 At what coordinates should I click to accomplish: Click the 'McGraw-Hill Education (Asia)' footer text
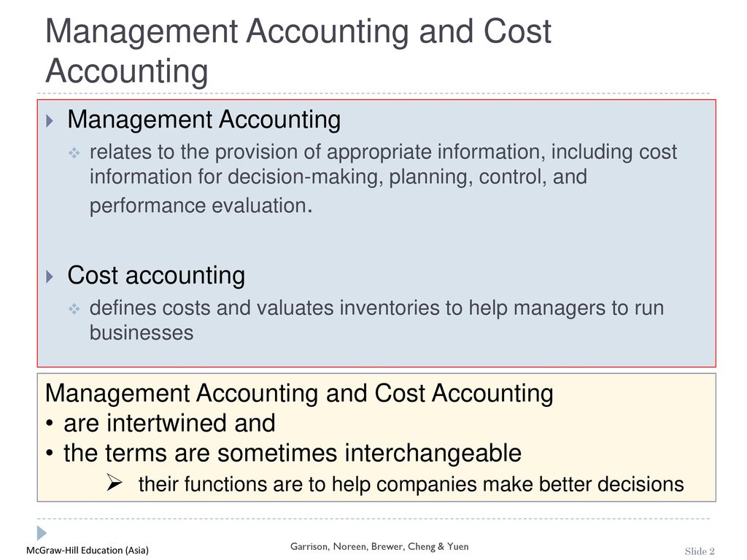[x=88, y=551]
